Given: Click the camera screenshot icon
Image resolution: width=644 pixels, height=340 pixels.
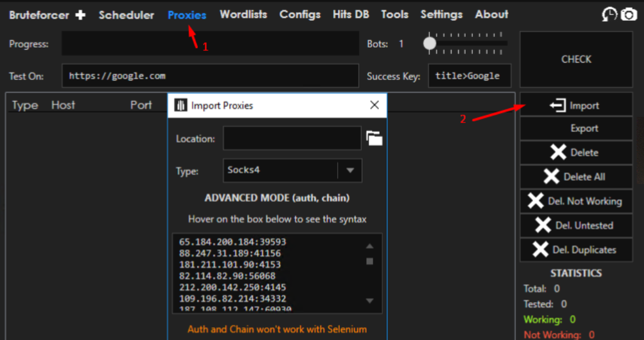Looking at the screenshot, I should pyautogui.click(x=629, y=15).
